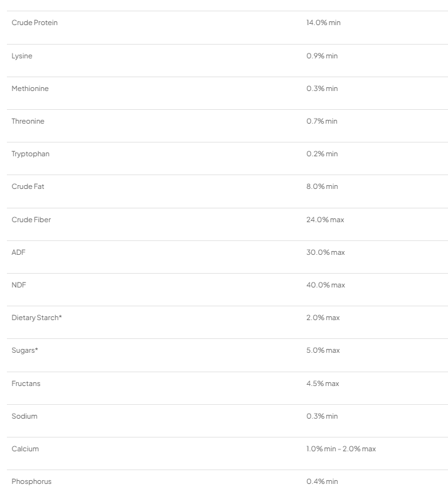Select the Dietary Starch* label

click(36, 318)
